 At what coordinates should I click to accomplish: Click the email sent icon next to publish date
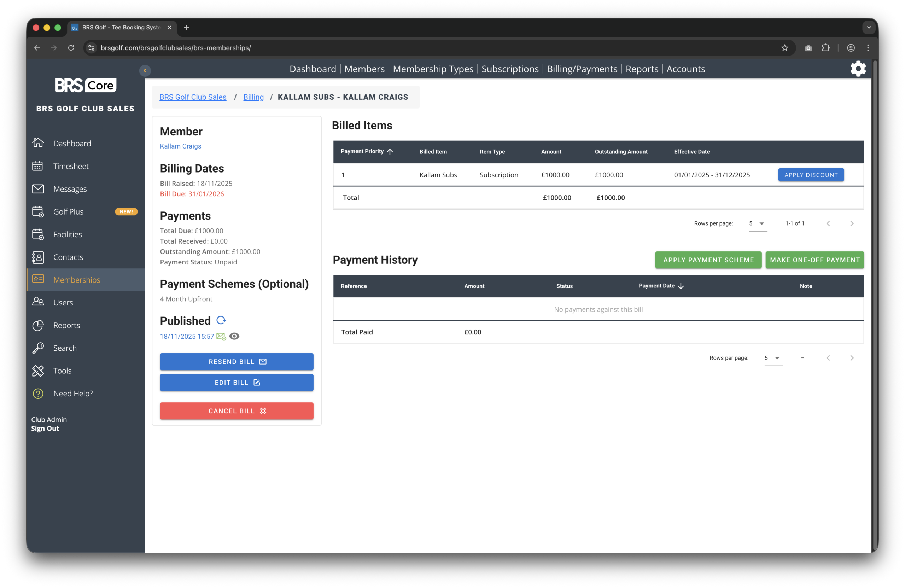point(221,336)
